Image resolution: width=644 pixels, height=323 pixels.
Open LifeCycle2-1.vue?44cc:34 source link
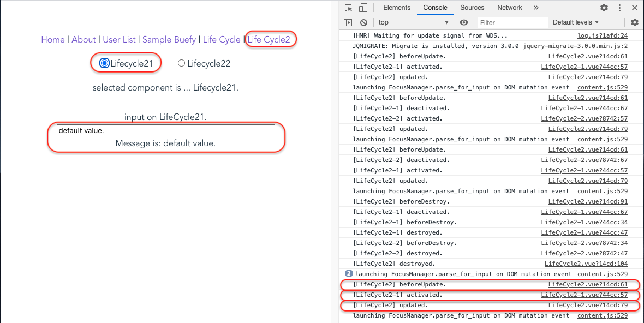pos(585,222)
